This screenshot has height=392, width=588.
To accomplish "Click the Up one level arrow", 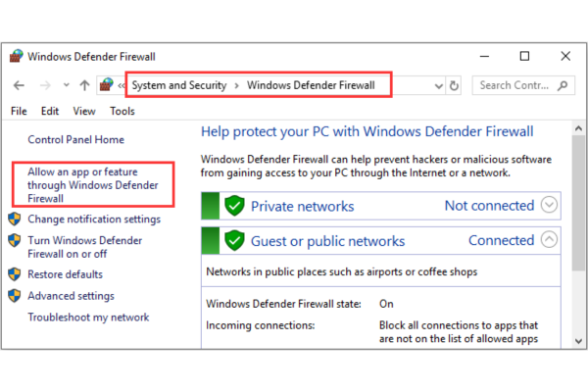I will 85,86.
